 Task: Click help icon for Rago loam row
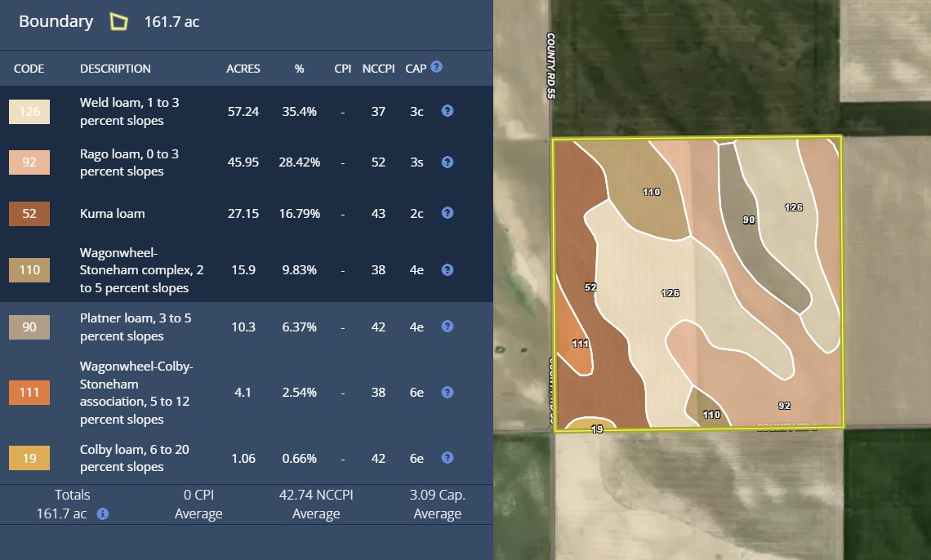pos(448,162)
